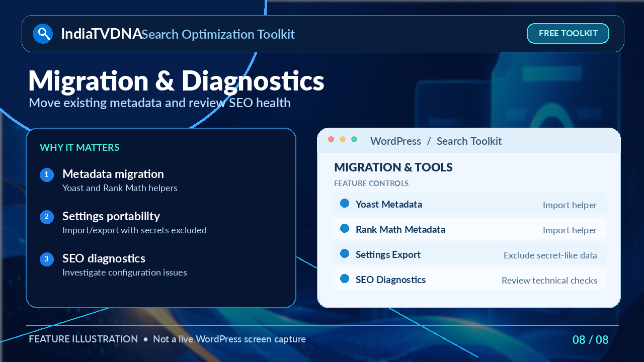The image size is (644, 362).
Task: Click 'Exclude secret-like data' text
Action: click(x=550, y=255)
